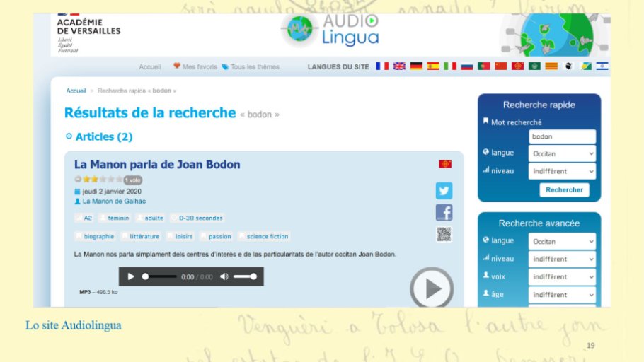This screenshot has width=644, height=362.
Task: Click the Rechercher button
Action: pyautogui.click(x=564, y=189)
